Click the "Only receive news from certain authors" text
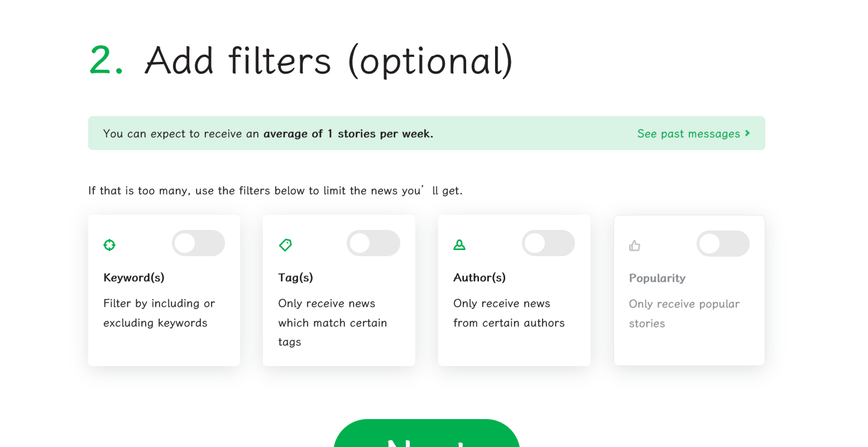Image resolution: width=868 pixels, height=447 pixels. pos(509,313)
